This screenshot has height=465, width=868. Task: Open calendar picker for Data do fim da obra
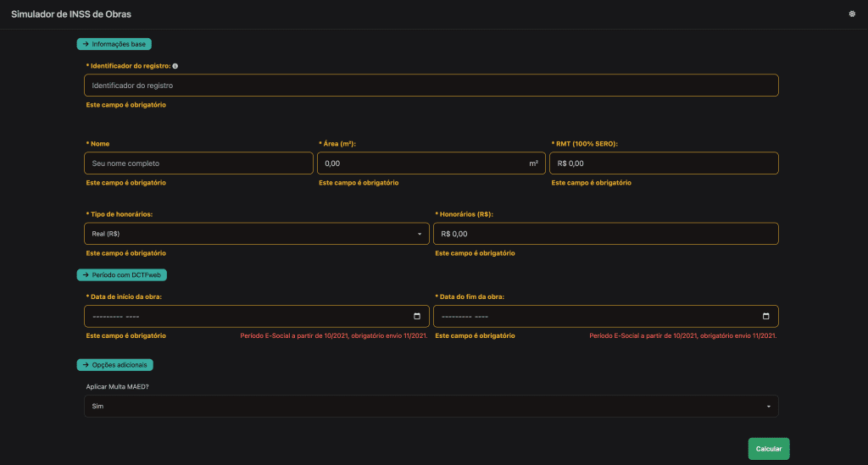765,316
